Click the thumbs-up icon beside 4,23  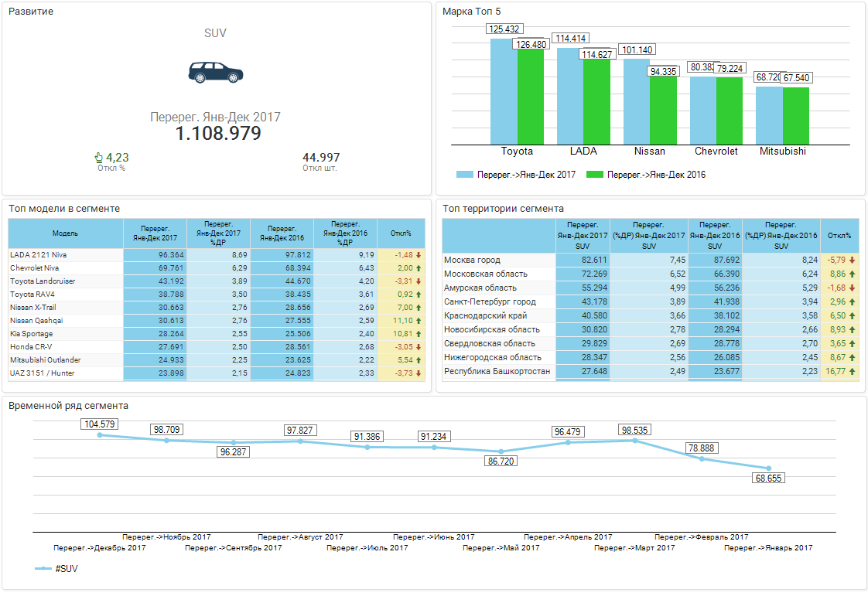click(99, 158)
